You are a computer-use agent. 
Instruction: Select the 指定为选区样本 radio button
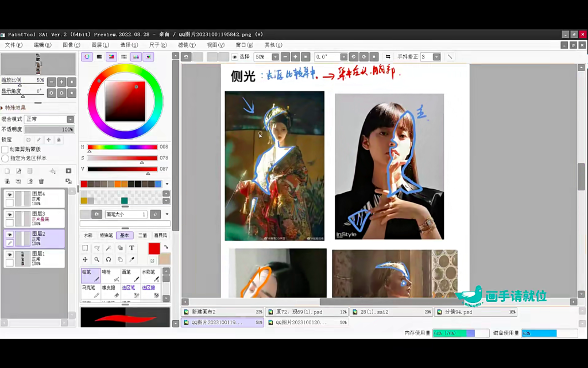tap(5, 158)
